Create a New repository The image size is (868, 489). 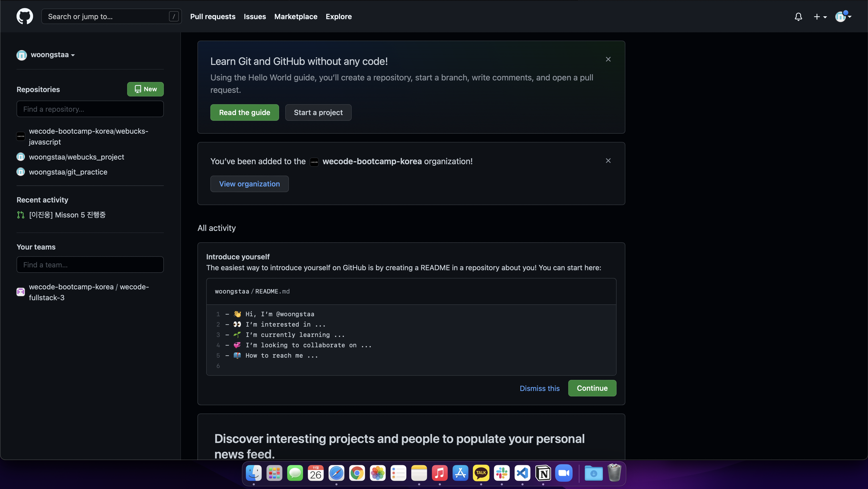pyautogui.click(x=145, y=89)
